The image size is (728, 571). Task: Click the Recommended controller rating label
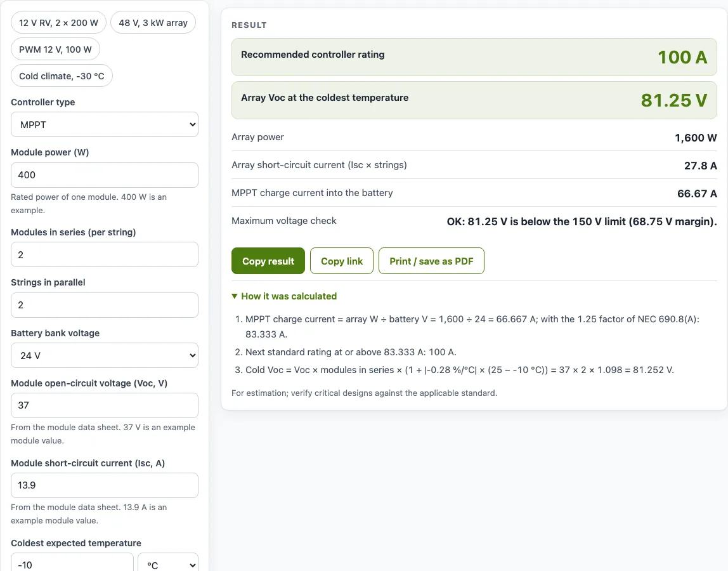(x=313, y=55)
